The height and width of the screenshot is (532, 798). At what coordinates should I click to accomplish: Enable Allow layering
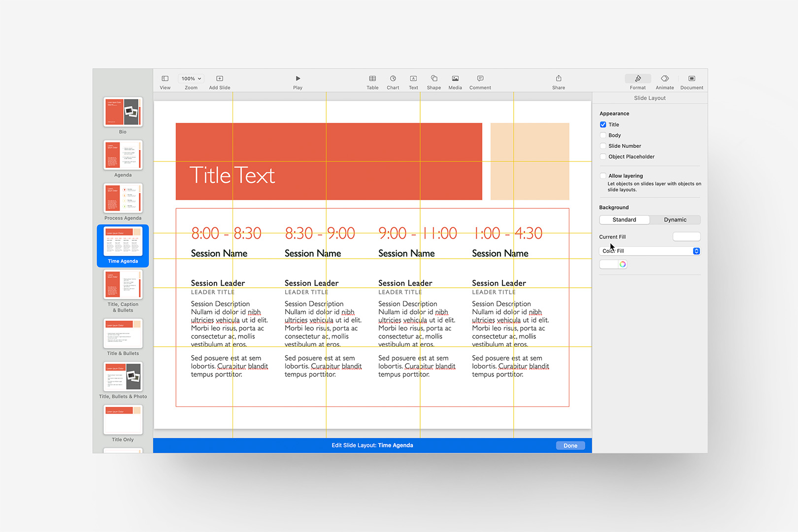pyautogui.click(x=603, y=175)
